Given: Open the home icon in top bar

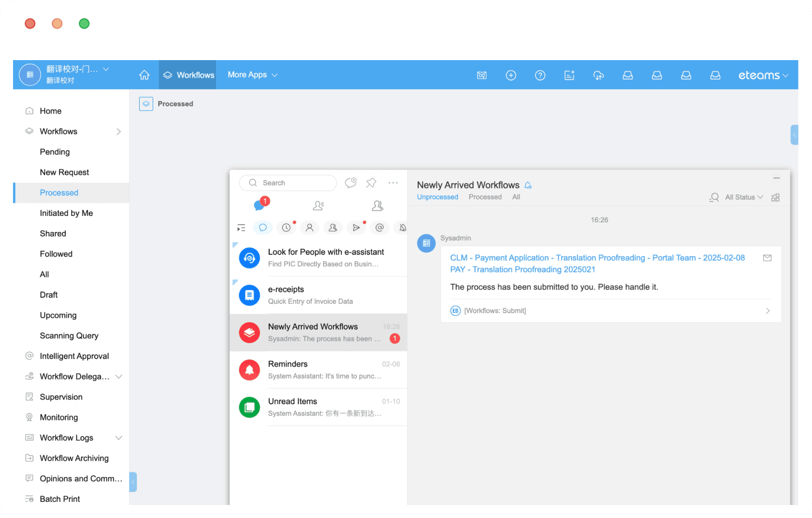Looking at the screenshot, I should (x=144, y=75).
